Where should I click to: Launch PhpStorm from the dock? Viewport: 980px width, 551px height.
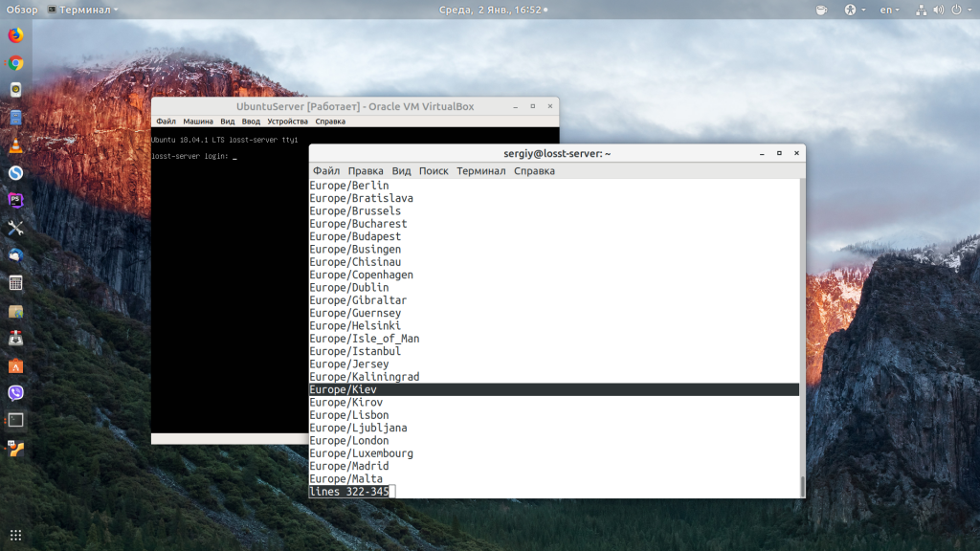(15, 200)
